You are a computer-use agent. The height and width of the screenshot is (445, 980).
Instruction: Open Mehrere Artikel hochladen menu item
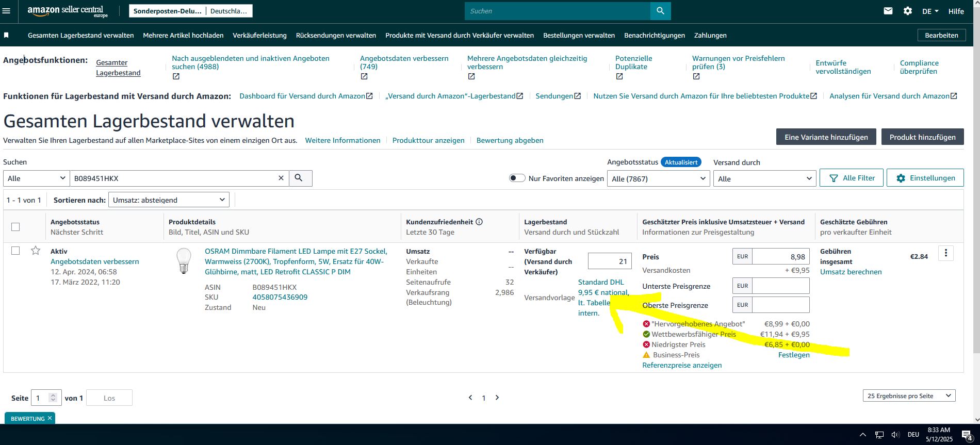point(183,35)
